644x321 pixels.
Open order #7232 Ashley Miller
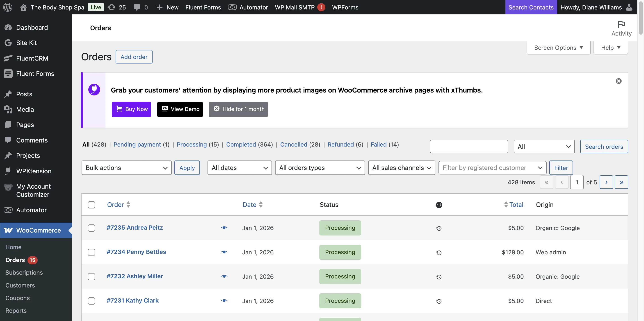tap(135, 276)
